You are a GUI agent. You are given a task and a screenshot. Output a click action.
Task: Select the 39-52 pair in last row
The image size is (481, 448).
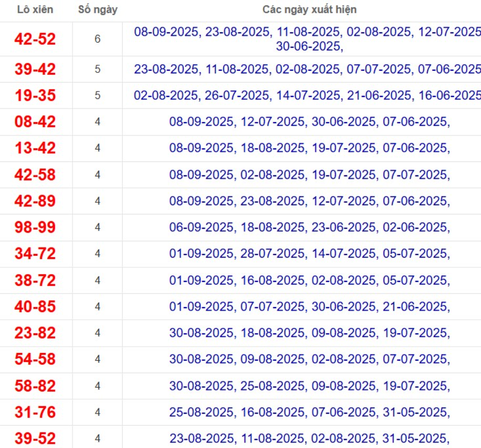(x=35, y=438)
